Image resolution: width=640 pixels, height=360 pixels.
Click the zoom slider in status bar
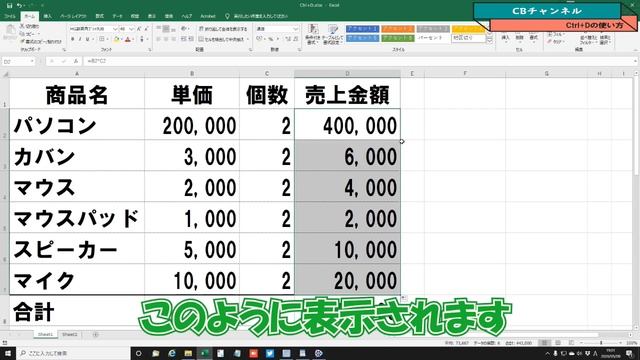click(601, 343)
